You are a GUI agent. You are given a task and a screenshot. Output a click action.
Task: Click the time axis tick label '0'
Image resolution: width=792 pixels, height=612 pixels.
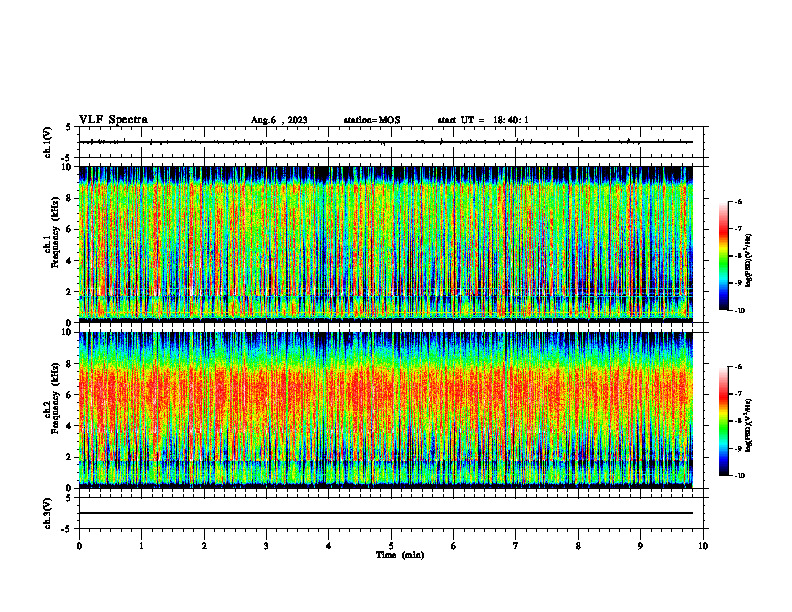[x=79, y=546]
